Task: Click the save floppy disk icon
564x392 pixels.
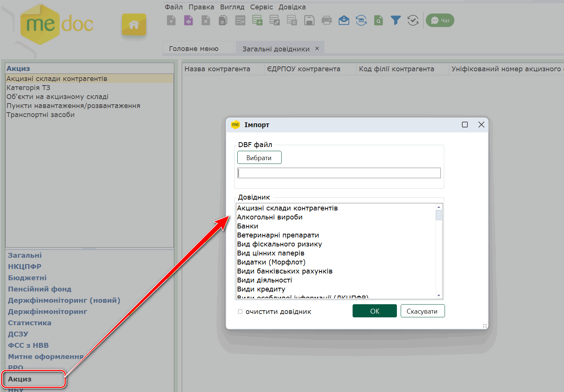Action: click(x=309, y=20)
